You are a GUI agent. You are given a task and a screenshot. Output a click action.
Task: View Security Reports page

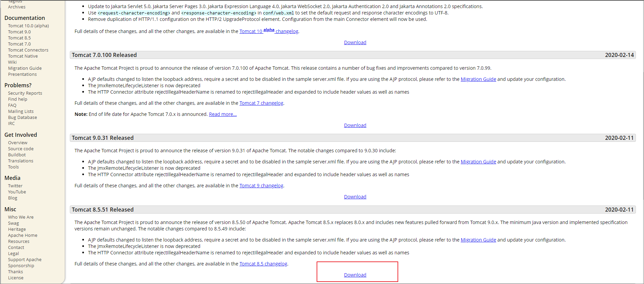(25, 93)
